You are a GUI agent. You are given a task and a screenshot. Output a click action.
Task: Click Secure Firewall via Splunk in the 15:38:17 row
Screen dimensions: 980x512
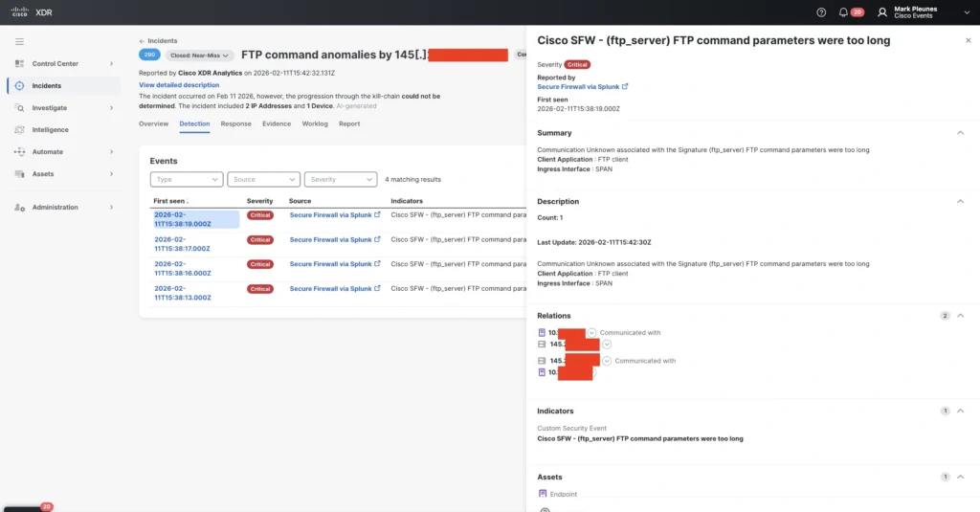tap(330, 240)
